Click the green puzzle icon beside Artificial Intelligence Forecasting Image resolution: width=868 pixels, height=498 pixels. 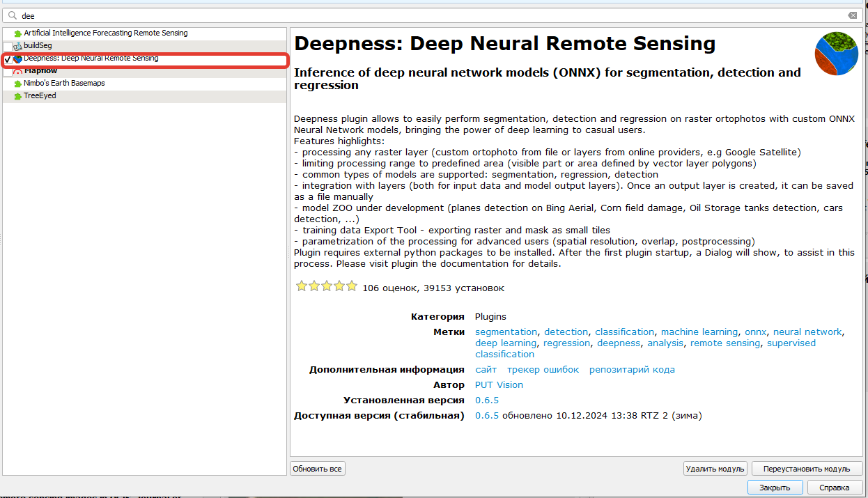pos(18,33)
